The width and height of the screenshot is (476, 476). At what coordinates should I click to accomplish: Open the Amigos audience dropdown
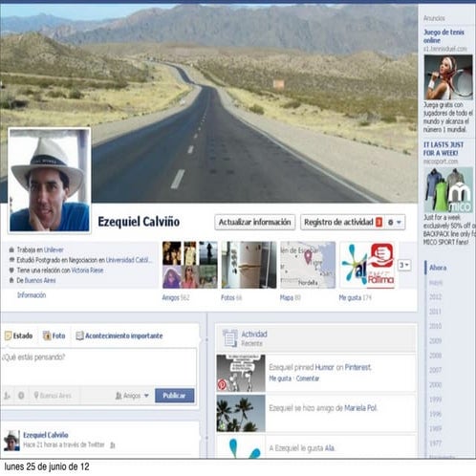pos(132,396)
